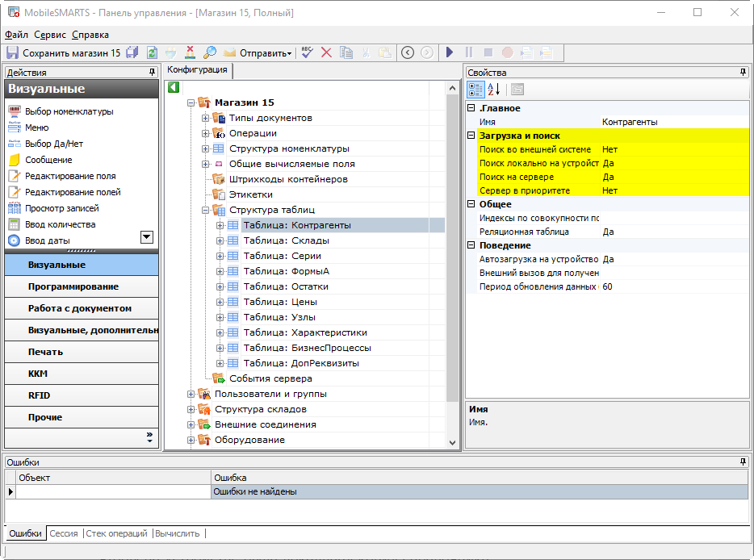Select Таблица: Склады in tree
The image size is (754, 560).
pyautogui.click(x=286, y=240)
